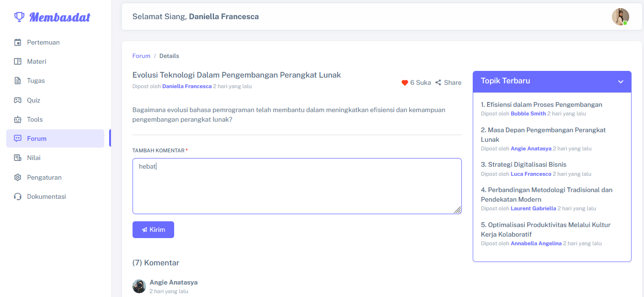Click the Details breadcrumb text
Image resolution: width=644 pixels, height=297 pixels.
point(169,56)
